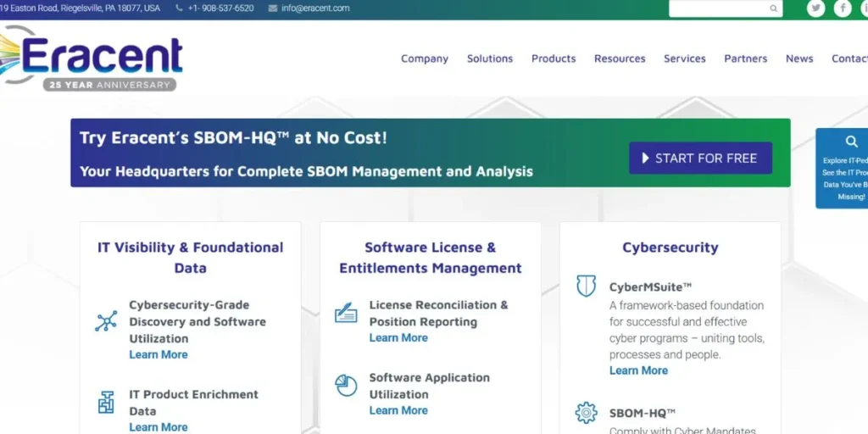Open the Resources menu
Viewport: 868px width, 434px height.
(x=620, y=58)
